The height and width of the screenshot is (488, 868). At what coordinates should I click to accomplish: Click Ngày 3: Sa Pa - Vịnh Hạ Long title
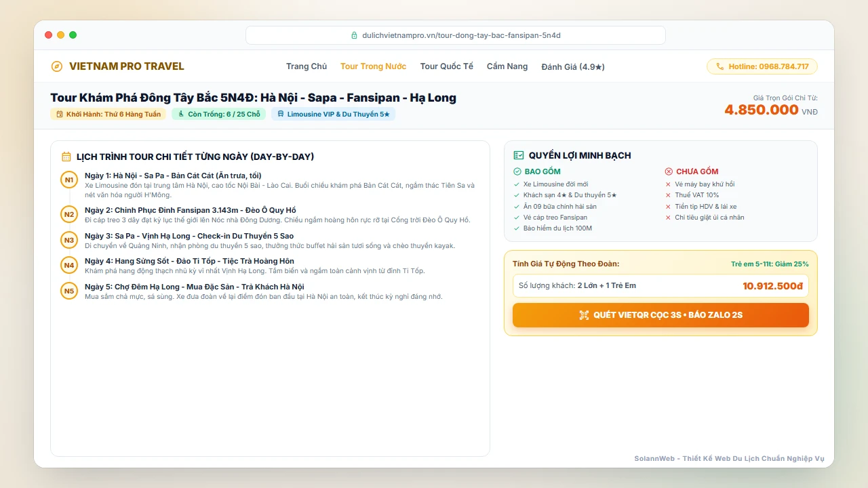[x=189, y=236]
